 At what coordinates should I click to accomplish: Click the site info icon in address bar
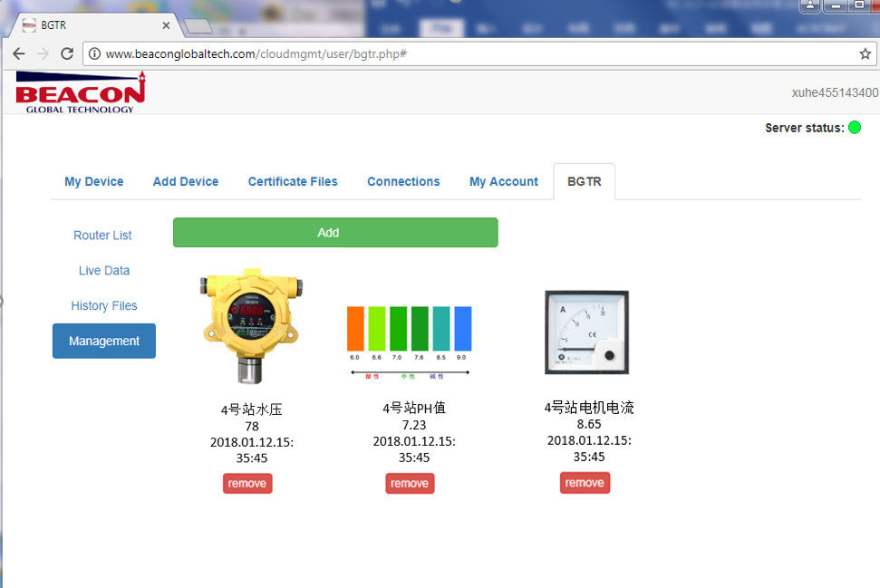pos(94,54)
